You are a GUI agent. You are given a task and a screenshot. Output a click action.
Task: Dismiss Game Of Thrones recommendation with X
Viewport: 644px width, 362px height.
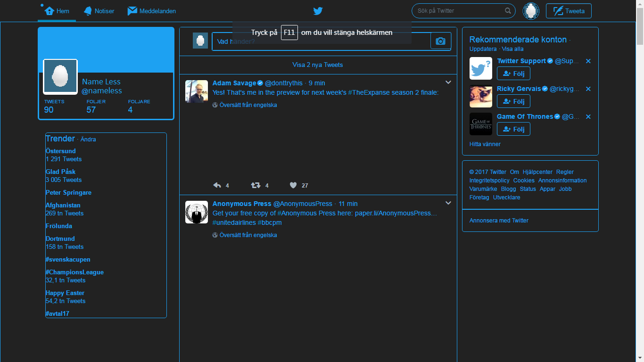(x=588, y=117)
